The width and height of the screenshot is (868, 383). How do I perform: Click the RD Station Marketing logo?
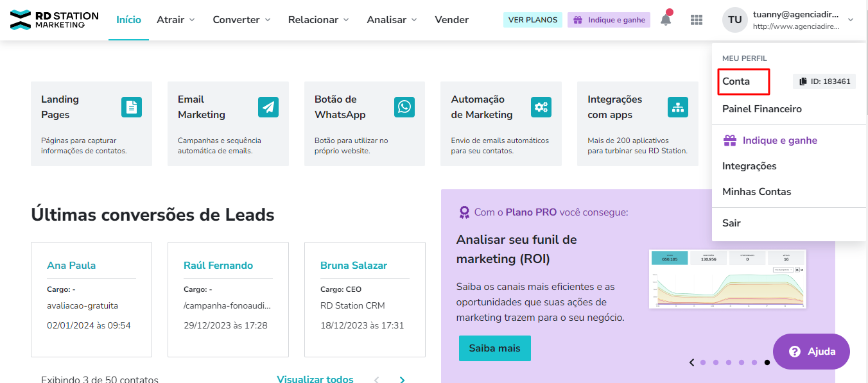[55, 20]
